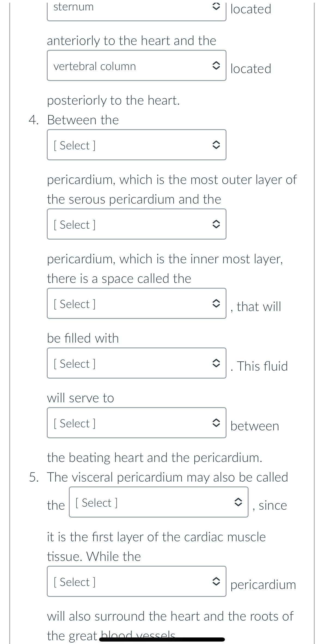Click the chevron on question 4's first Select box

click(216, 145)
